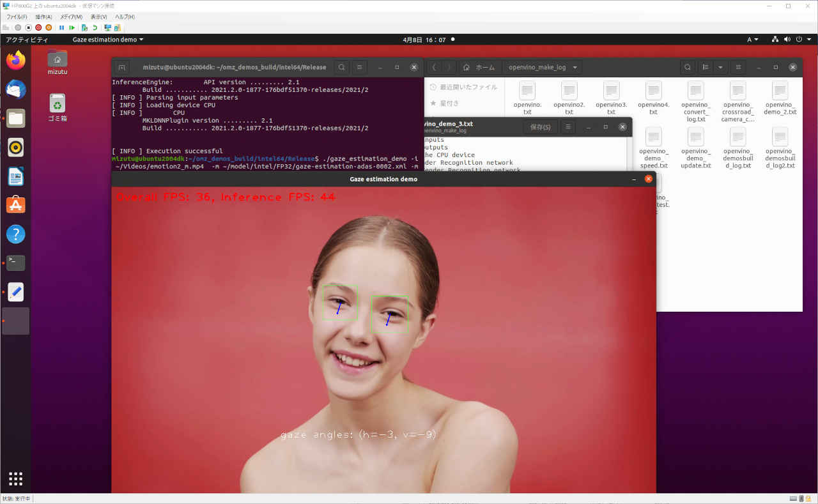818x504 pixels.
Task: Select the openvino3.txt file
Action: point(611,98)
